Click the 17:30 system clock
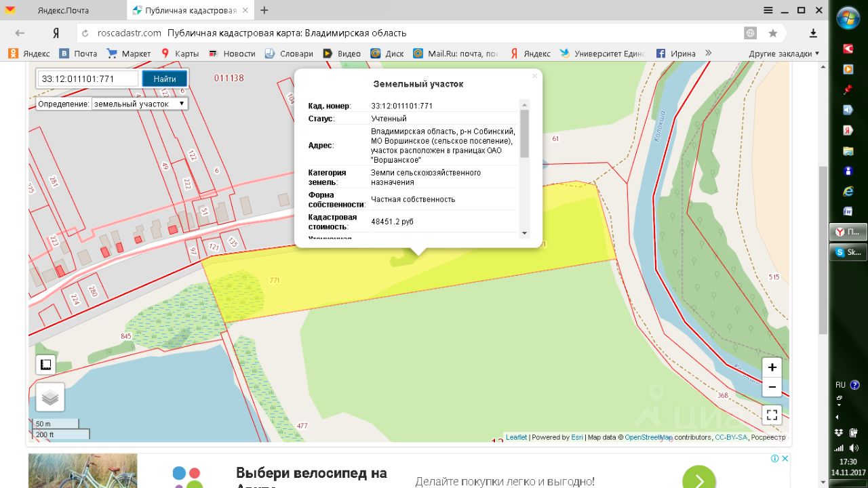The height and width of the screenshot is (488, 868). pos(848,462)
